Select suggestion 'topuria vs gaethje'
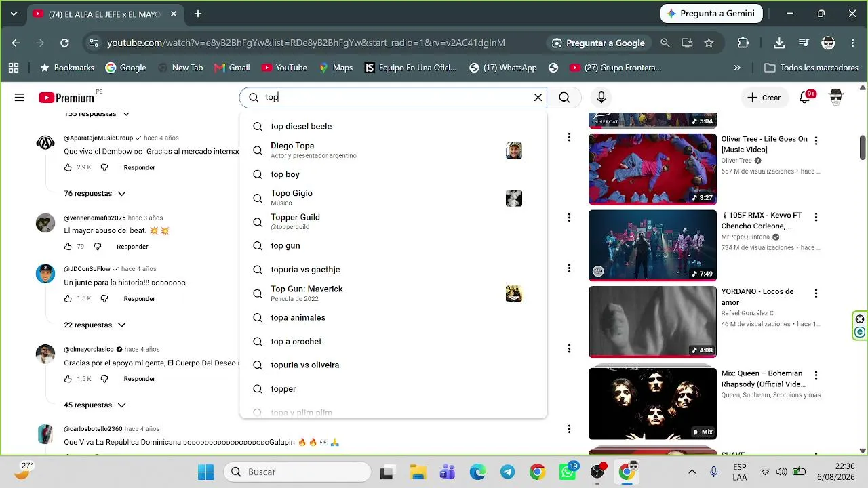 393,270
